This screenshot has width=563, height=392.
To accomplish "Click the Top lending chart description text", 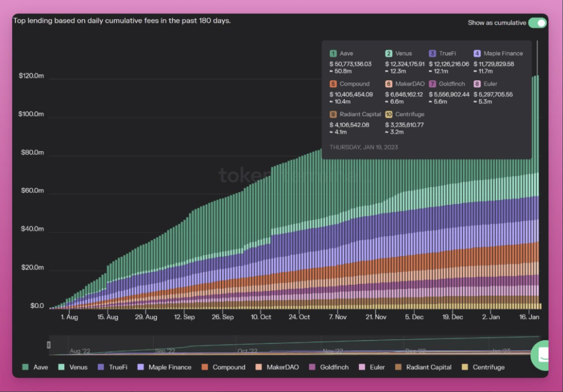I will (x=122, y=21).
